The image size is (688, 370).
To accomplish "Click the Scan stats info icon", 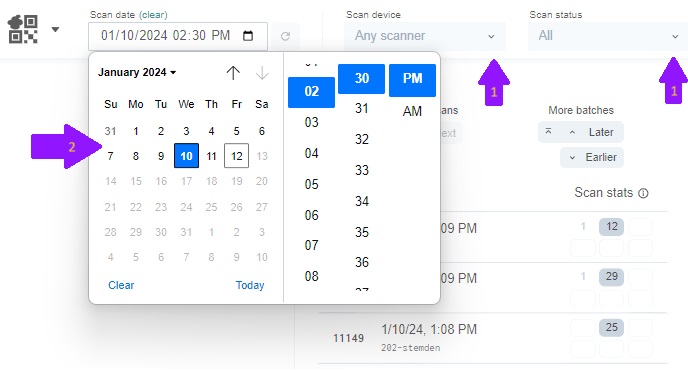I will (643, 193).
